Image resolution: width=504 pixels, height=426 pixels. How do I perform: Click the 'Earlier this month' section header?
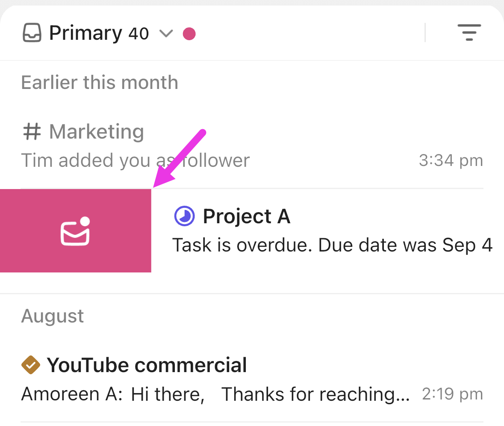pyautogui.click(x=100, y=82)
